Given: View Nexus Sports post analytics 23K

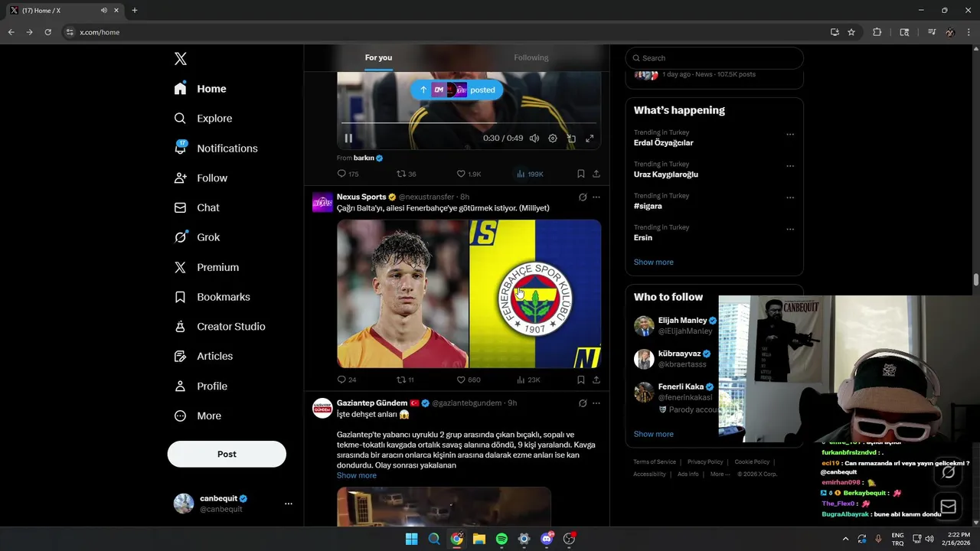Looking at the screenshot, I should coord(529,380).
